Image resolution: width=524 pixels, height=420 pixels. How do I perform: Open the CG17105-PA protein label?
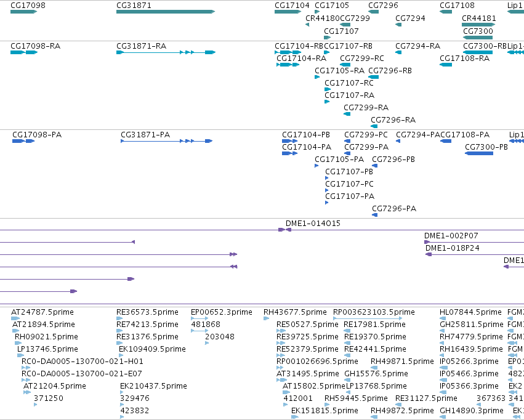[x=339, y=160]
